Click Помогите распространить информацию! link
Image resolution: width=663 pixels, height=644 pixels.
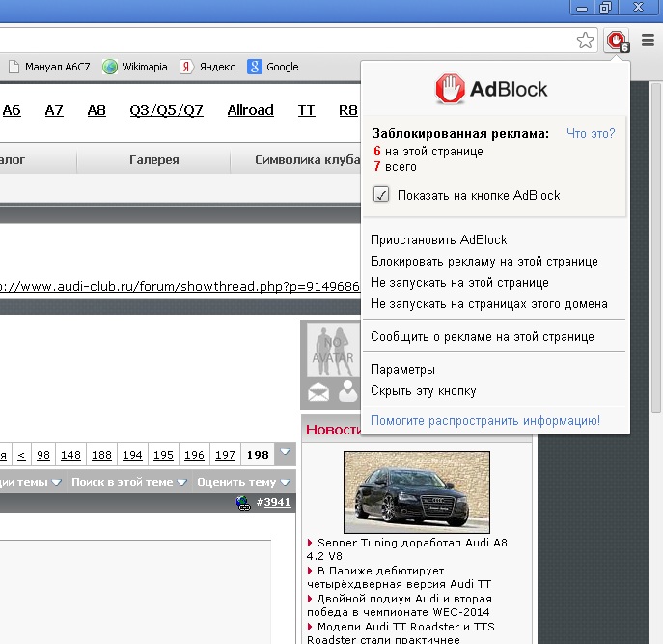485,421
